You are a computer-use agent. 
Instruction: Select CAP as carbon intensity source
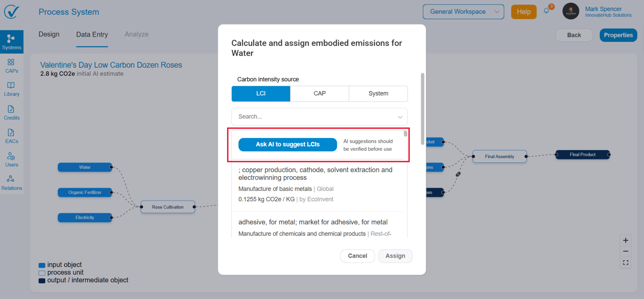(320, 94)
